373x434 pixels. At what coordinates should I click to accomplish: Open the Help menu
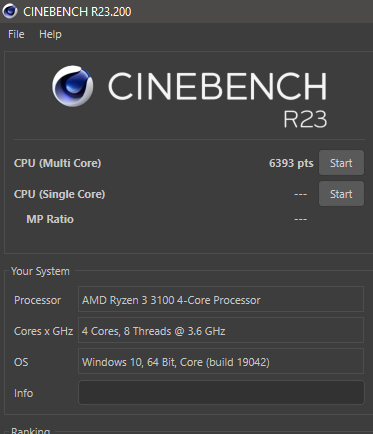(x=50, y=34)
